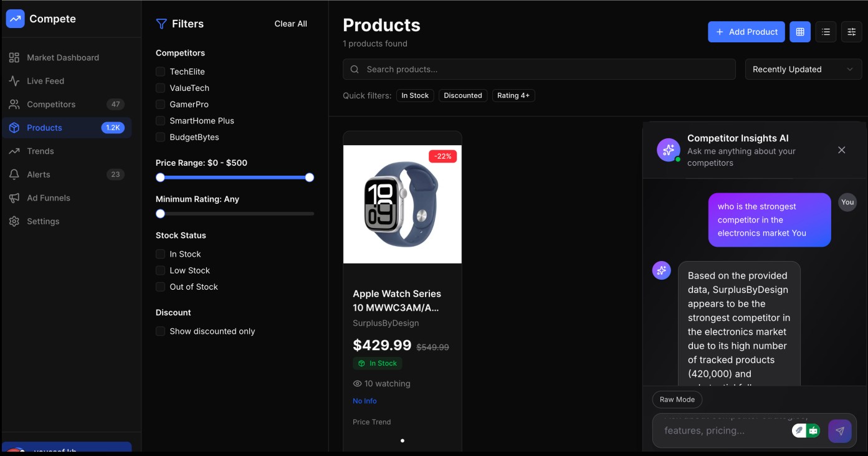The width and height of the screenshot is (868, 456).
Task: Click the -22% discount badge
Action: click(x=443, y=156)
